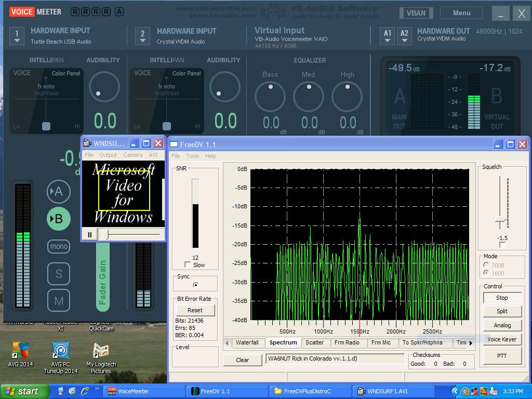This screenshot has height=399, width=532.
Task: Enable the Slow SNR checkbox
Action: click(x=188, y=265)
